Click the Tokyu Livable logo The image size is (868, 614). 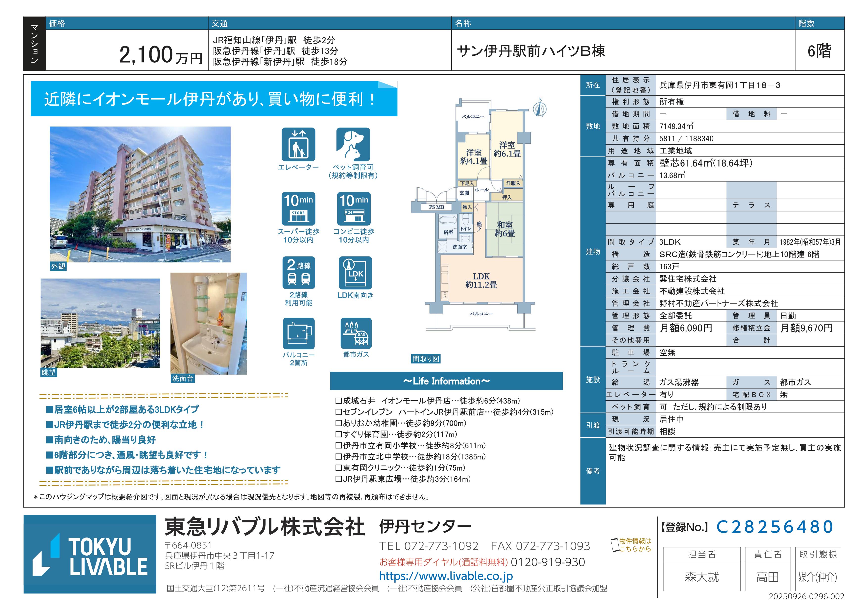[90, 554]
